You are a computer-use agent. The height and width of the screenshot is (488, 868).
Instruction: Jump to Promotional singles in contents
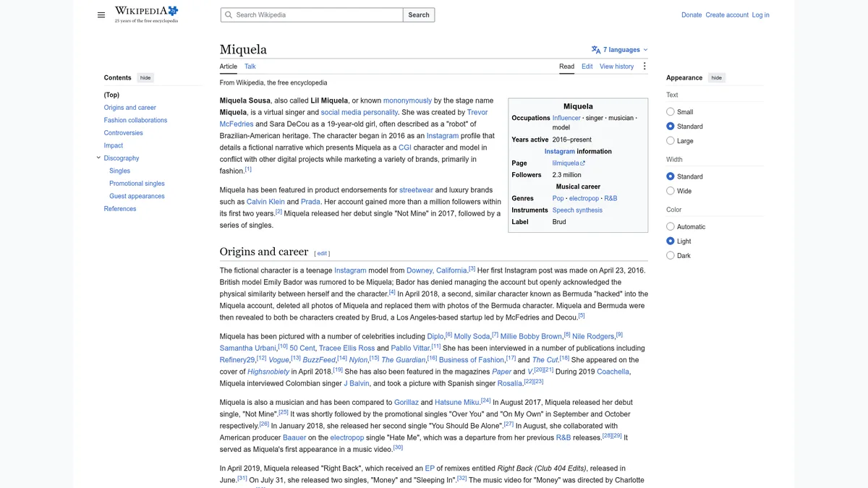pyautogui.click(x=137, y=184)
